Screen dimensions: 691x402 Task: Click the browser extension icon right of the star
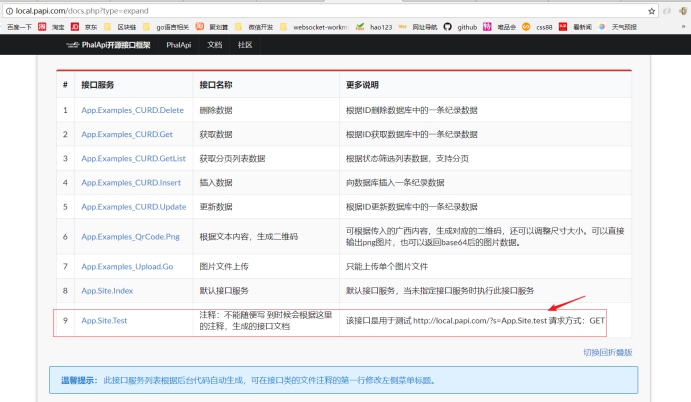pos(667,11)
